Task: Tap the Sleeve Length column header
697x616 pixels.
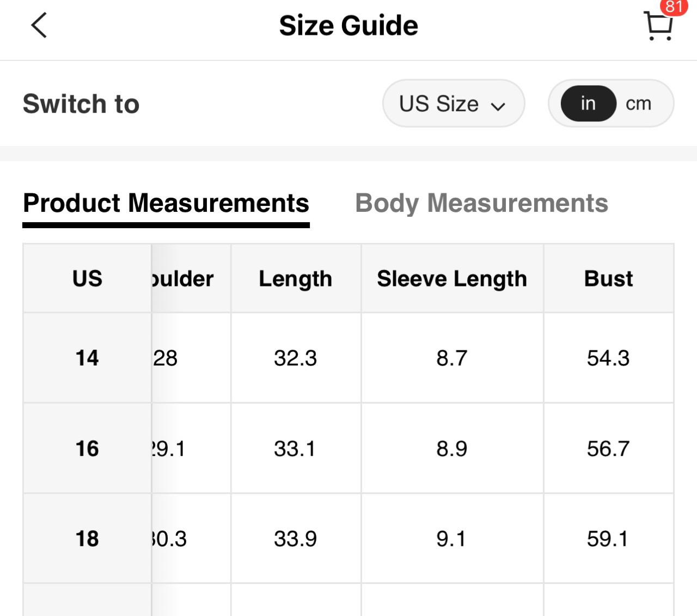Action: (452, 279)
